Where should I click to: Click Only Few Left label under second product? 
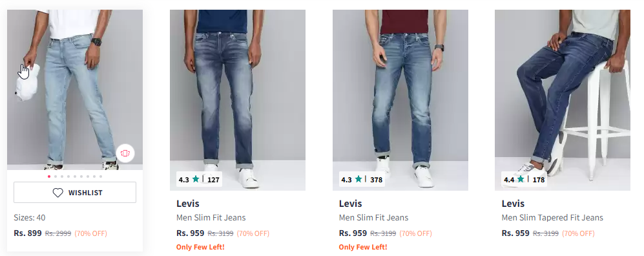(x=200, y=247)
